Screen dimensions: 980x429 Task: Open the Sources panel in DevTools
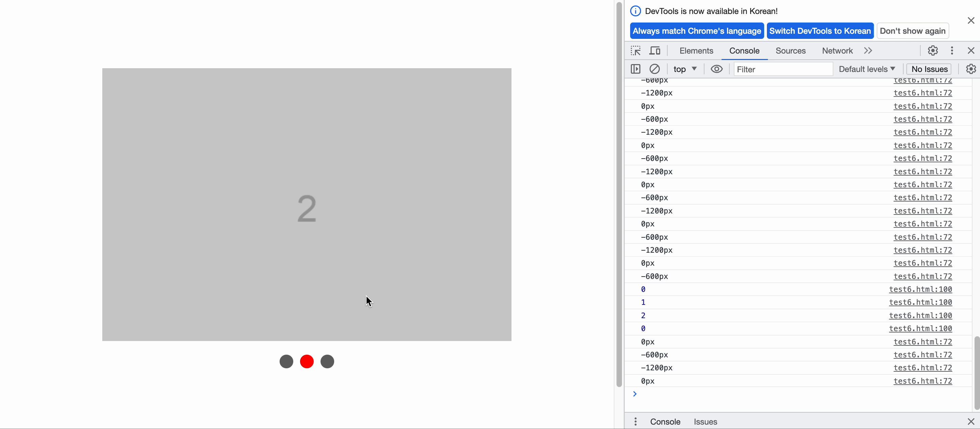click(x=791, y=51)
